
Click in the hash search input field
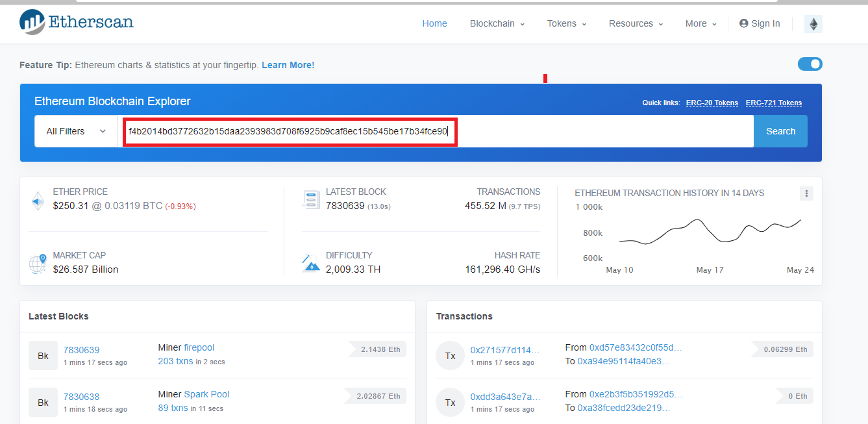click(436, 131)
